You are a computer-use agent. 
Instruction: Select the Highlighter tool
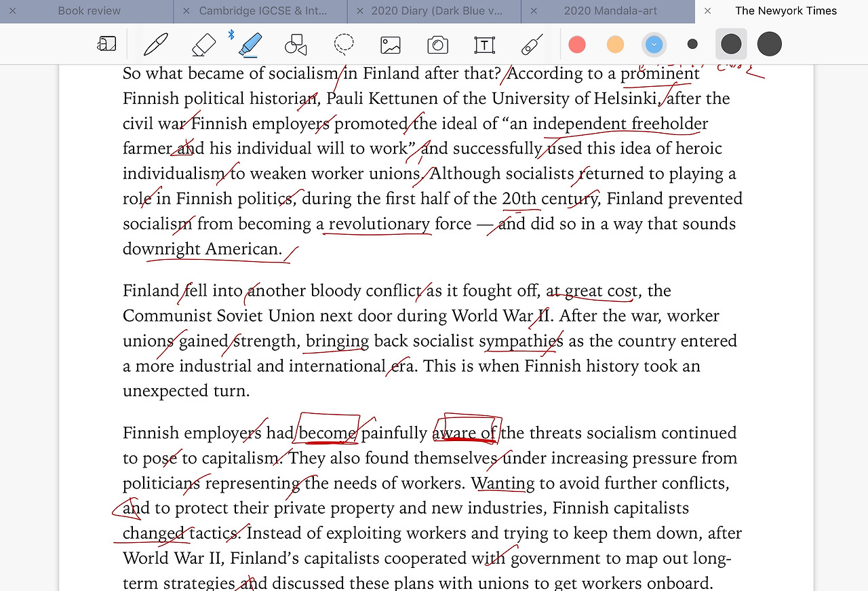[250, 45]
